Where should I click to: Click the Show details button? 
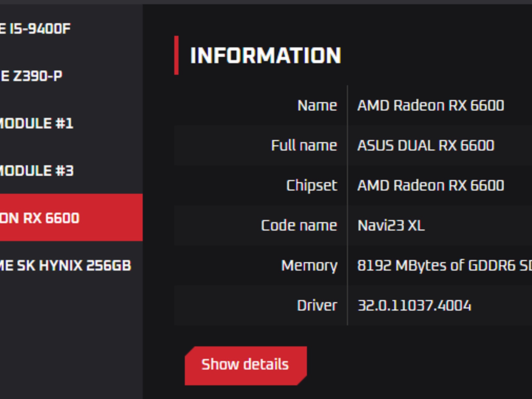(245, 365)
